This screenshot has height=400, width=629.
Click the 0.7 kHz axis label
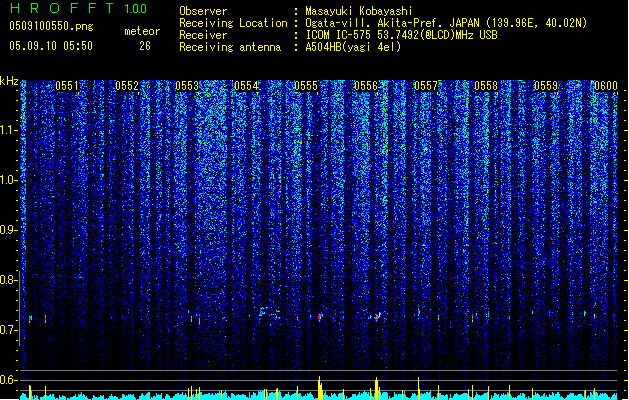click(9, 330)
